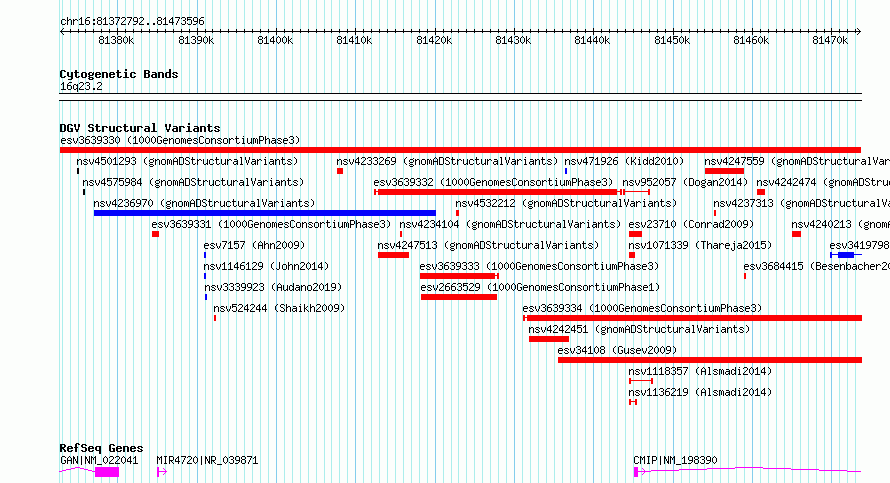
Task: Open esv3639334 (1000GenomesConsortiumPhase3) label
Action: pyautogui.click(x=643, y=308)
